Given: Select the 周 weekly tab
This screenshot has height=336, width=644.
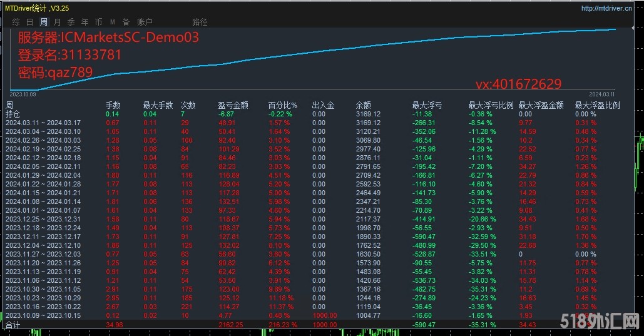Looking at the screenshot, I should [x=44, y=22].
